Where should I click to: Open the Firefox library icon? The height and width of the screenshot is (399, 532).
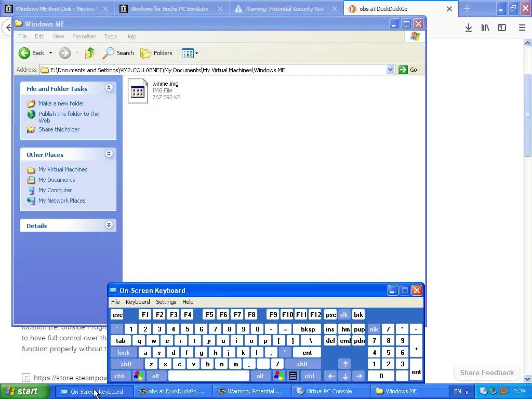point(485,28)
